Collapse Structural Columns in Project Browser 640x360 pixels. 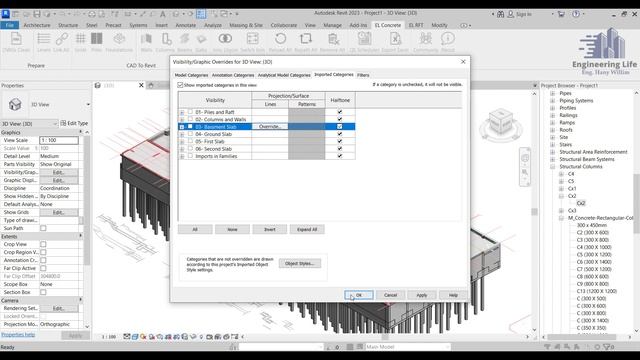click(x=552, y=167)
